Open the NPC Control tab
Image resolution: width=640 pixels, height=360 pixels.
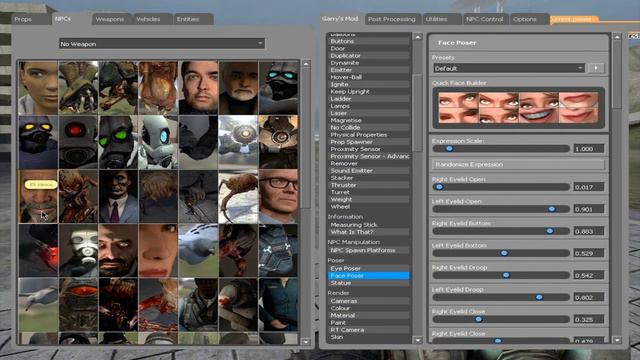tap(484, 19)
